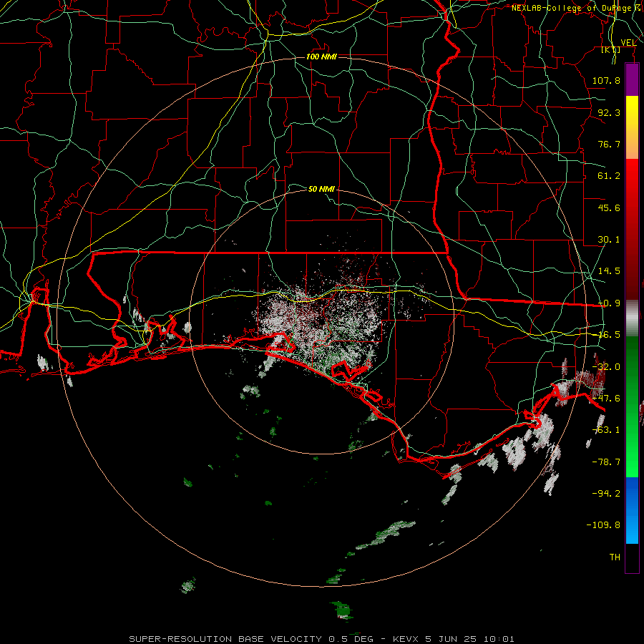The width and height of the screenshot is (644, 644).
Task: Select the 30.1 legend value
Action: coord(609,240)
